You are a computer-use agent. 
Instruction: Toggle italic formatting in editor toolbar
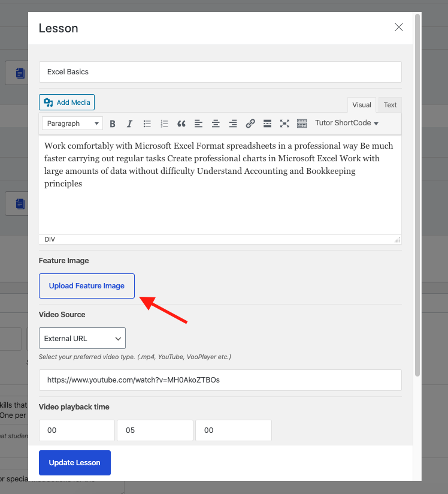coord(129,123)
